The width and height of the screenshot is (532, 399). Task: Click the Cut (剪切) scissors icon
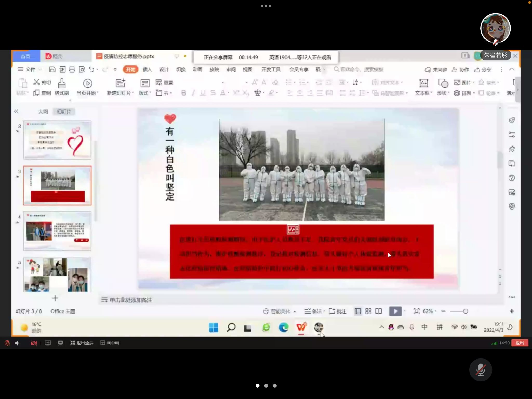(x=36, y=82)
